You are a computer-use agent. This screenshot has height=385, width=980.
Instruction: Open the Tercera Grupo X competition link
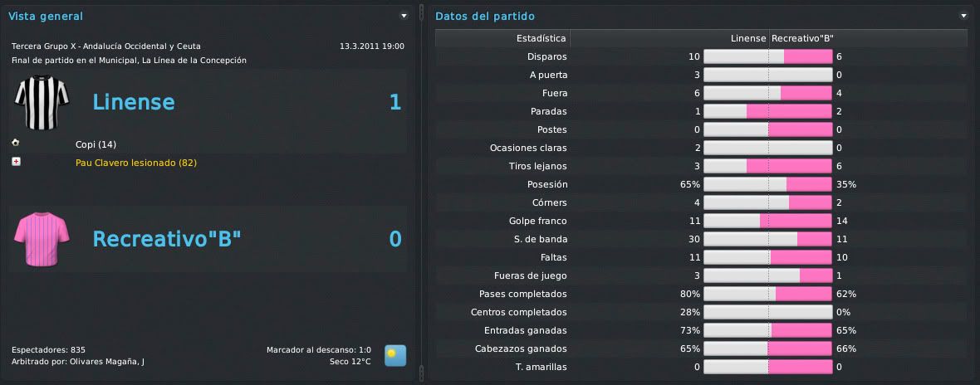106,46
